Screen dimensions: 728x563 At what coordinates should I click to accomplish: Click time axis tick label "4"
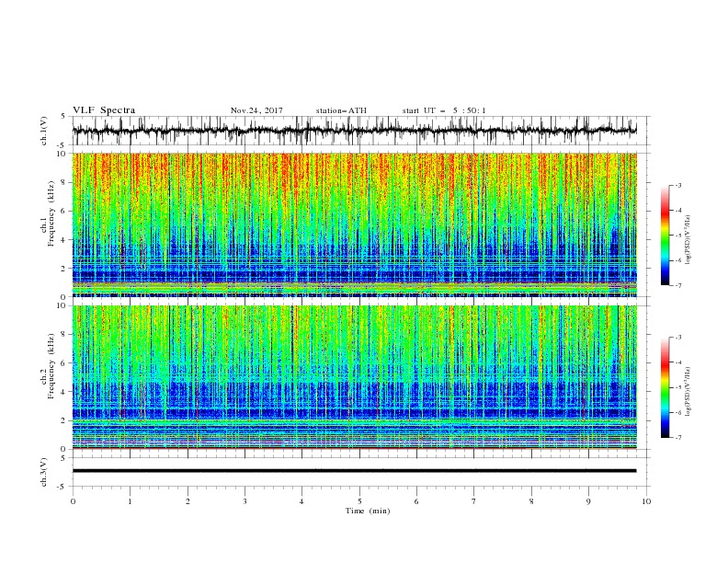[301, 501]
